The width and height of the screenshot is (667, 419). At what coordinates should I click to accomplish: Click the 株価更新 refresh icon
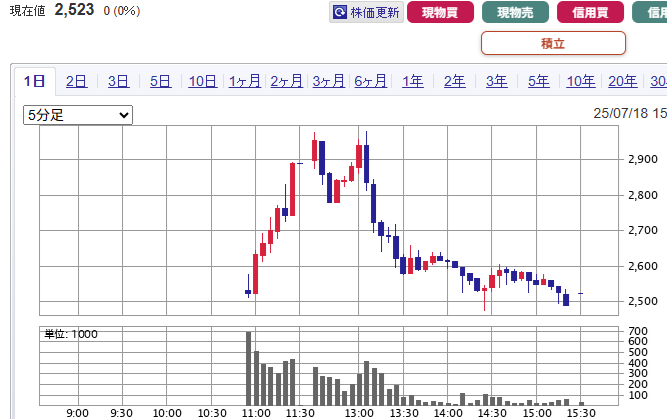coord(340,12)
